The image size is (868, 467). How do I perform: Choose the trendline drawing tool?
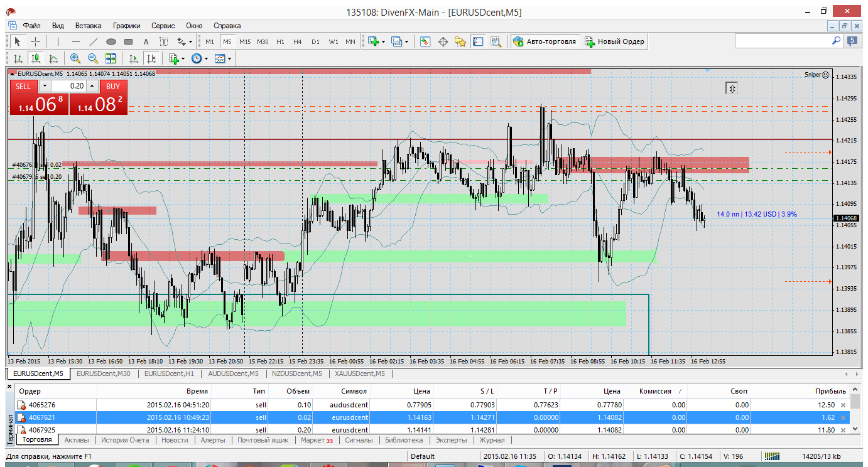click(94, 41)
